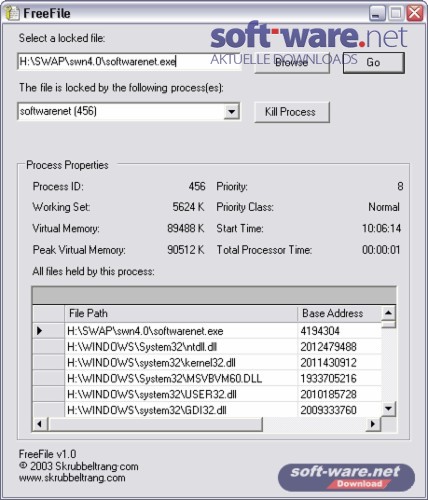Image resolution: width=428 pixels, height=500 pixels.
Task: Open the locked process dropdown arrow
Action: pos(231,111)
